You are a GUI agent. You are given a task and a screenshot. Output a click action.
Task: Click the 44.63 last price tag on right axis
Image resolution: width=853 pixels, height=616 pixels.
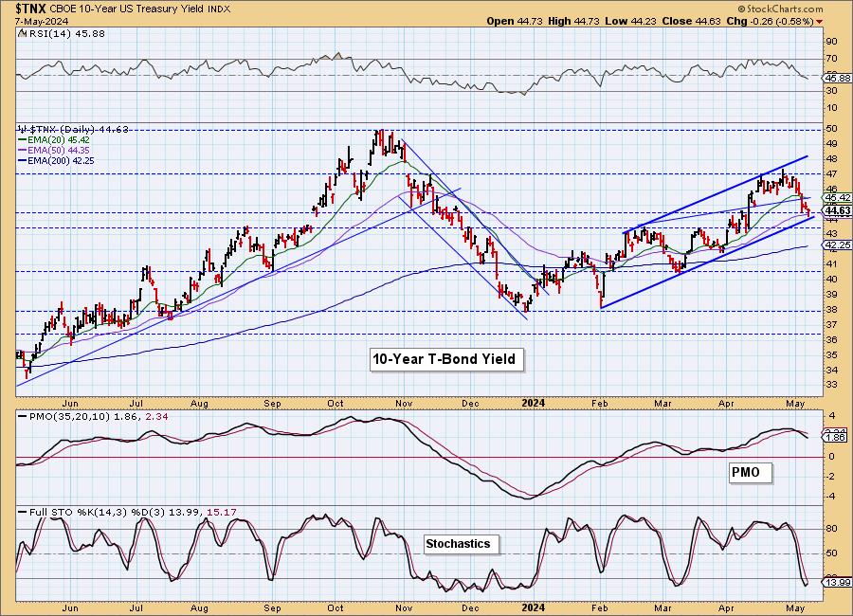pyautogui.click(x=838, y=210)
